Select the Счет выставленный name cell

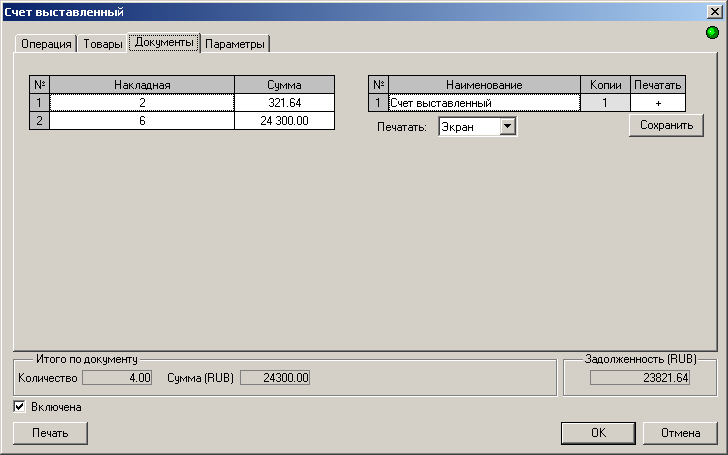484,103
